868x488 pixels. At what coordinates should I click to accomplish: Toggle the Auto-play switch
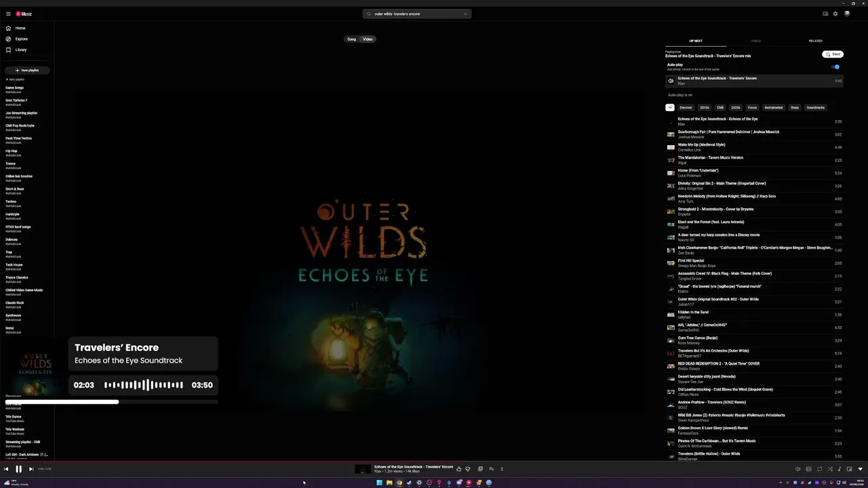coord(836,67)
